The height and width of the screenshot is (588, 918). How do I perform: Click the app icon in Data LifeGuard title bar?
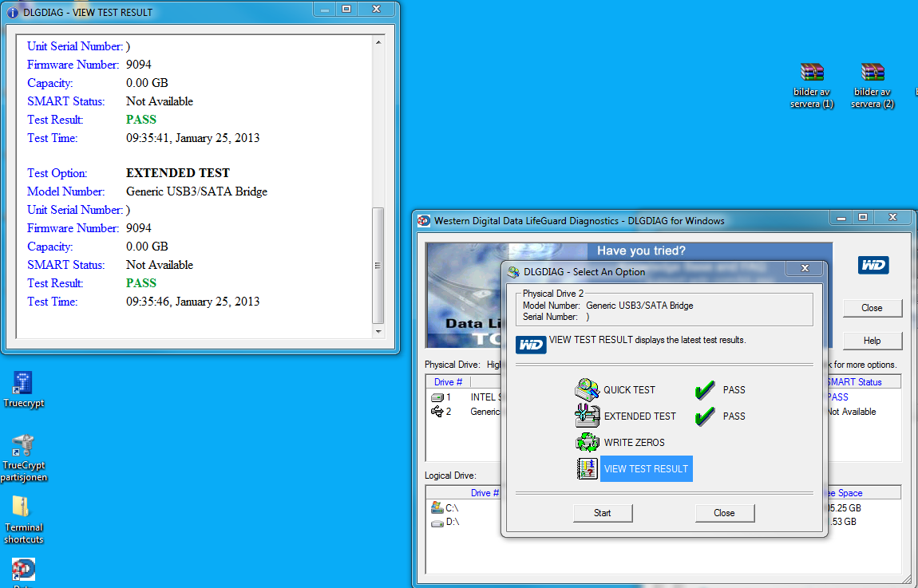coord(424,220)
